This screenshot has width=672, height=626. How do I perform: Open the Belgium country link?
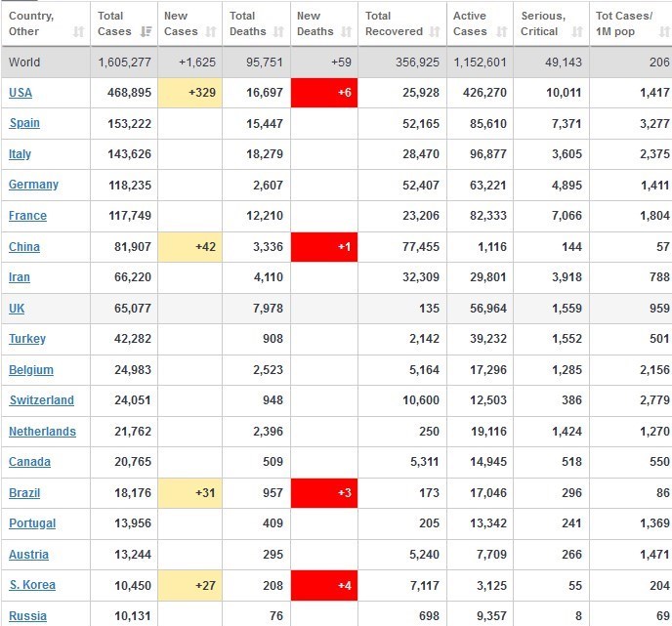tap(31, 370)
